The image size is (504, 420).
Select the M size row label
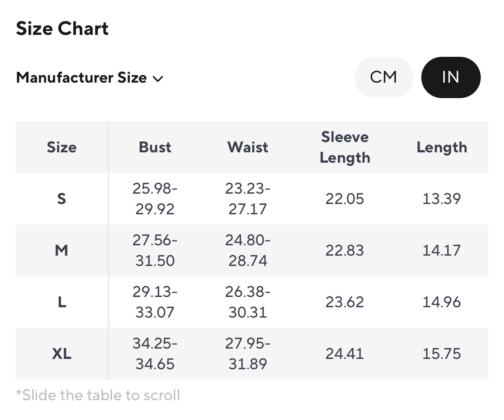[62, 250]
